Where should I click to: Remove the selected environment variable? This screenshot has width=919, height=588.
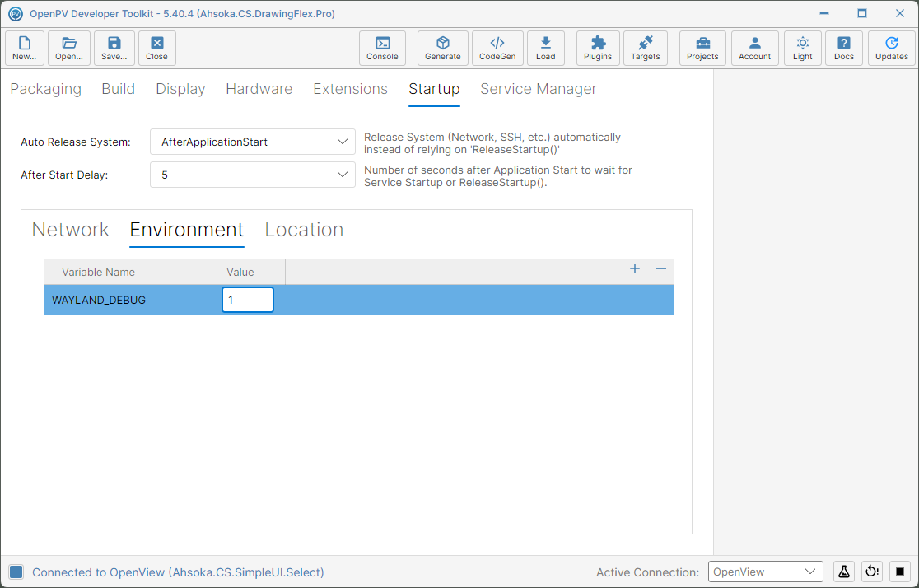click(661, 268)
